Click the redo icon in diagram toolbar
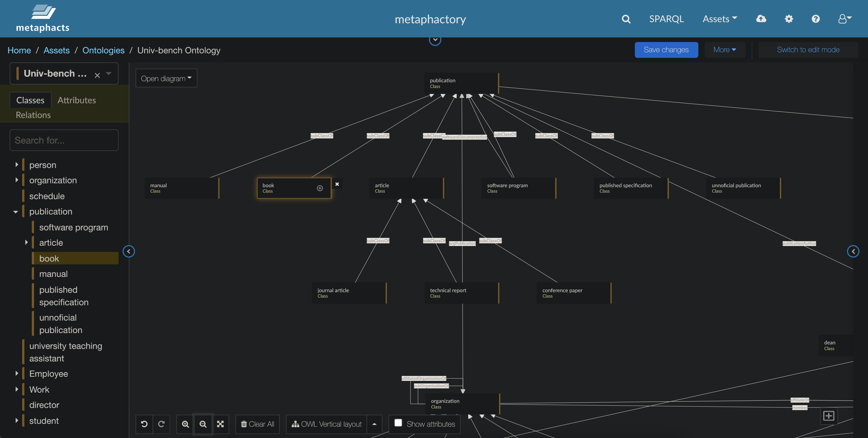The image size is (868, 438). point(161,424)
